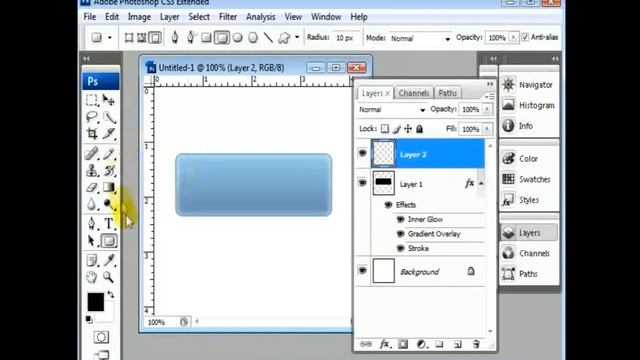Toggle Lock all padlock icon

[419, 129]
